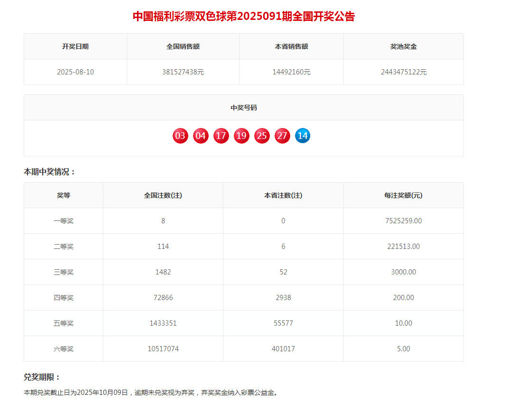The height and width of the screenshot is (420, 508).
Task: Select the 全国注数(注) column header
Action: [163, 195]
